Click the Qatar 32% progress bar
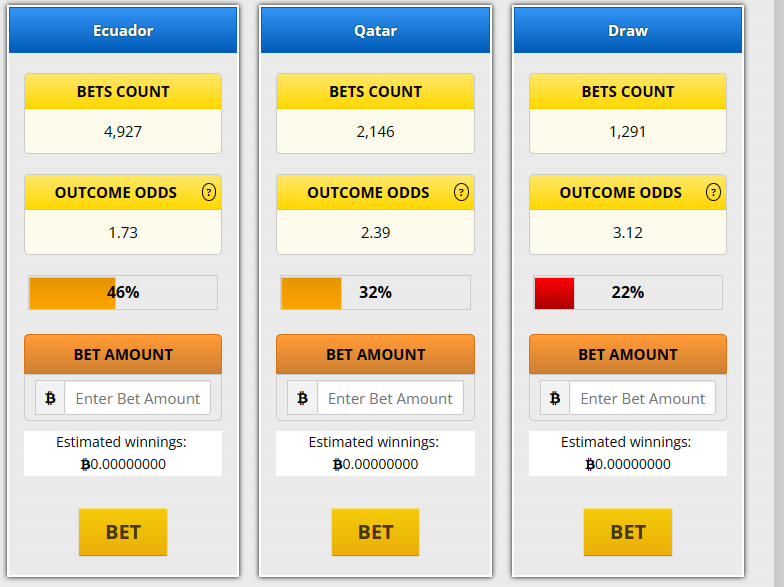This screenshot has width=784, height=587. click(375, 293)
